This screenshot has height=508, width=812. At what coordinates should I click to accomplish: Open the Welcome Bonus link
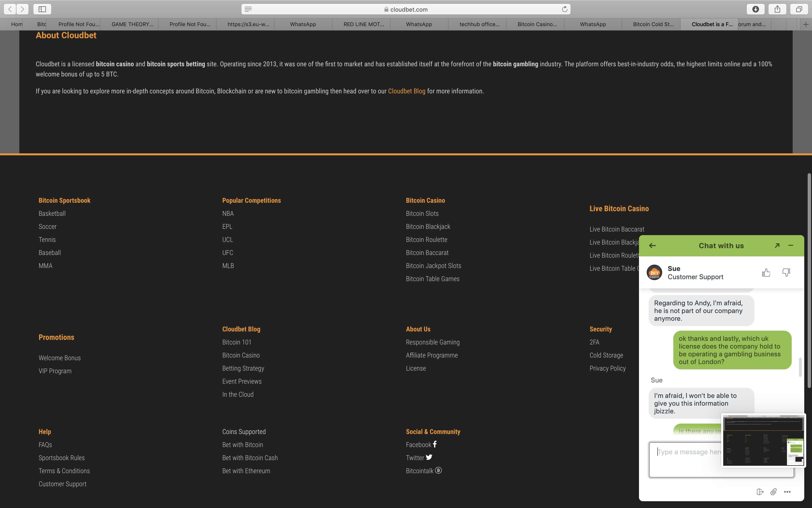[59, 358]
